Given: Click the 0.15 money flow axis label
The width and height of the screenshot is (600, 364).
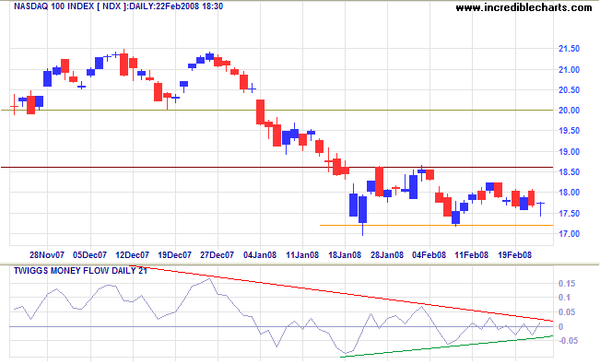Looking at the screenshot, I should click(x=567, y=284).
